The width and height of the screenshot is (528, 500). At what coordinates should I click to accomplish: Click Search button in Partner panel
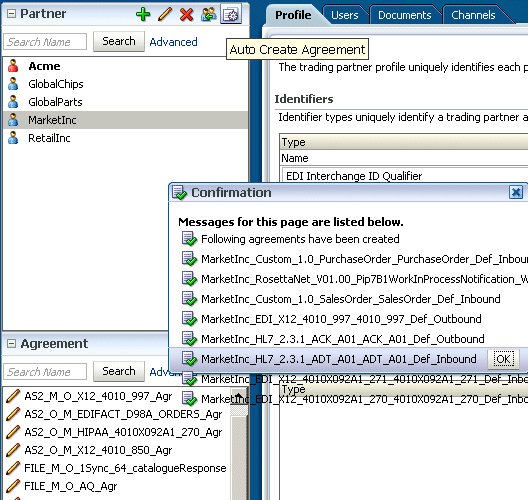pyautogui.click(x=119, y=41)
